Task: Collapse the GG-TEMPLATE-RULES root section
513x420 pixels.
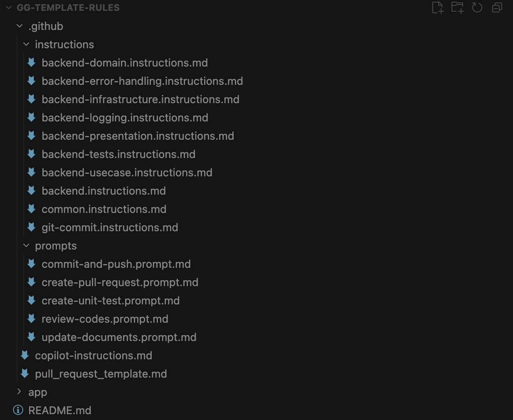Action: pyautogui.click(x=9, y=7)
